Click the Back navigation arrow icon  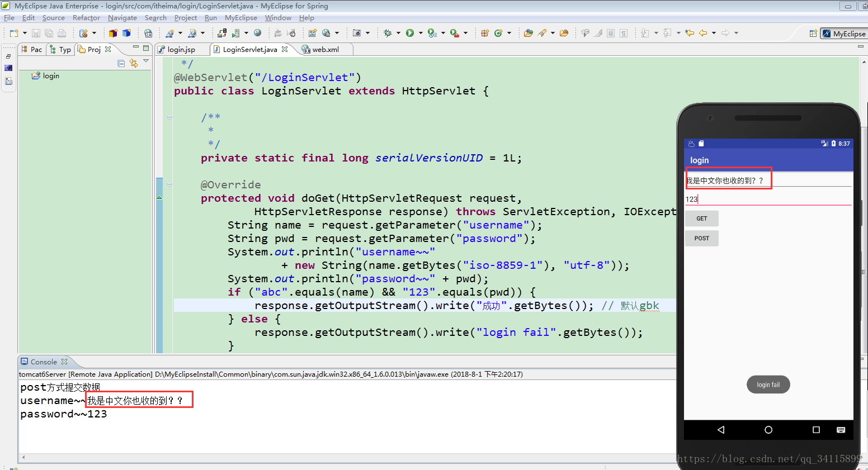click(x=703, y=34)
